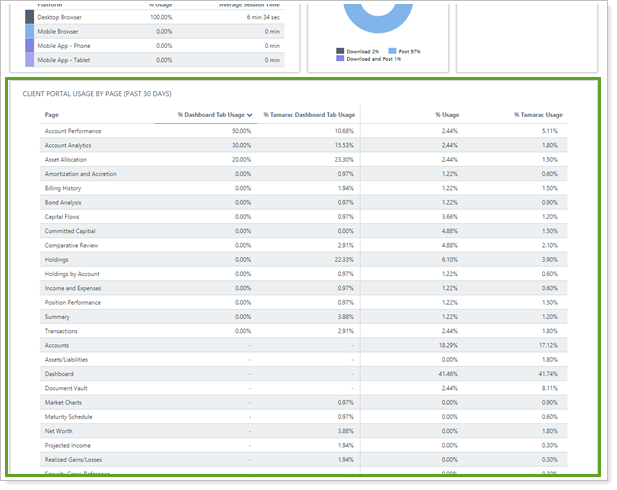
Task: Sort by the Page column header
Action: click(x=52, y=115)
